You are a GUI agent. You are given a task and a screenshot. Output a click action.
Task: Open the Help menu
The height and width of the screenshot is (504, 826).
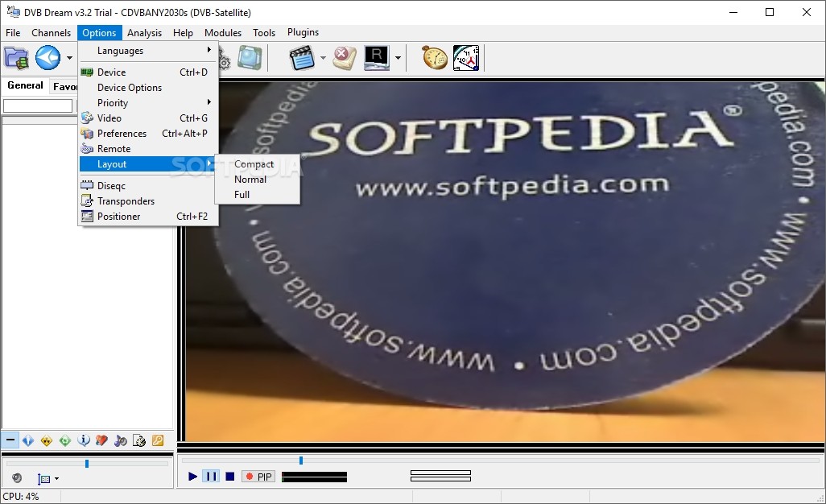tap(183, 33)
